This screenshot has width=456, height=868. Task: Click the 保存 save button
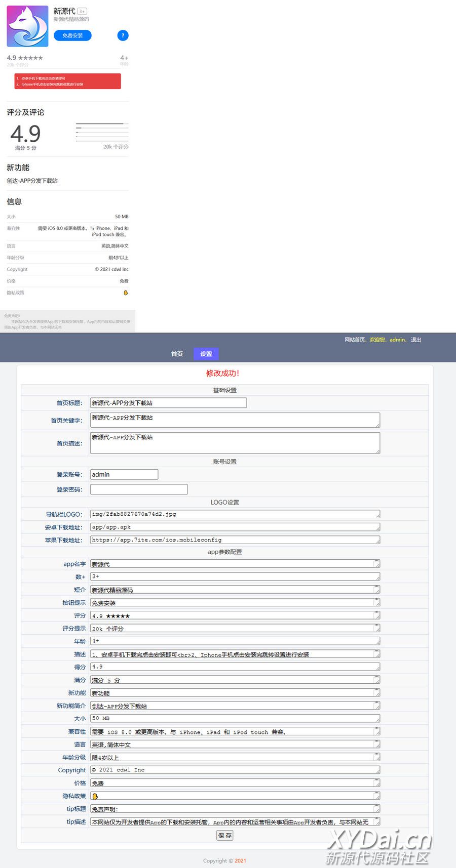pyautogui.click(x=224, y=836)
